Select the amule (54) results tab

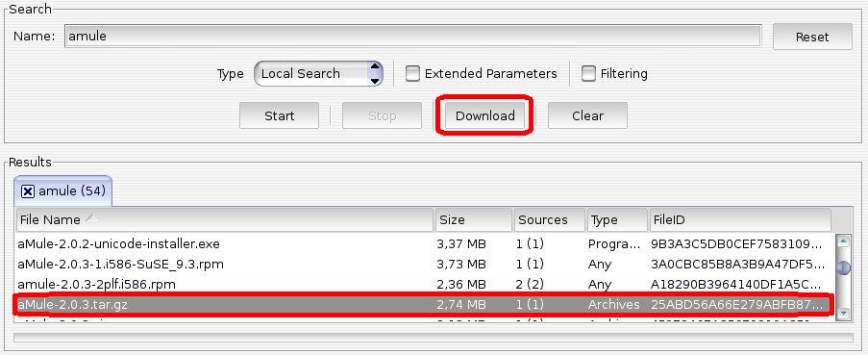point(63,191)
